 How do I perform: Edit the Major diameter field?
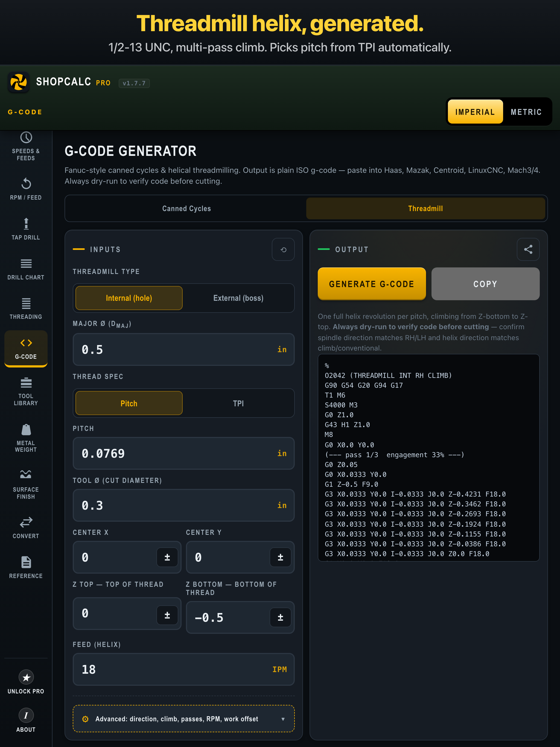coord(184,349)
